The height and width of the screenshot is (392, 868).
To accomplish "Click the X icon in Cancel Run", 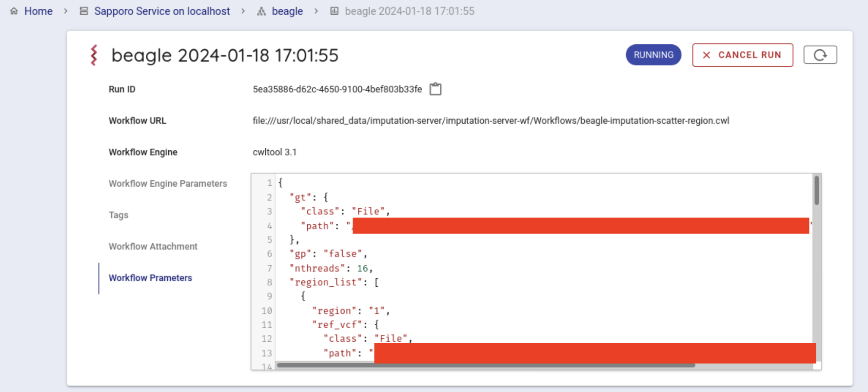I will tap(706, 55).
